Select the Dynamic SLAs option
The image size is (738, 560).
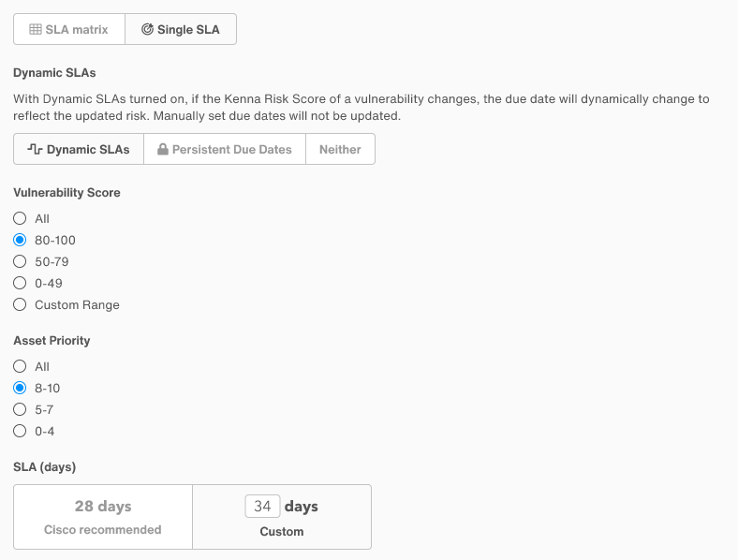pyautogui.click(x=79, y=149)
